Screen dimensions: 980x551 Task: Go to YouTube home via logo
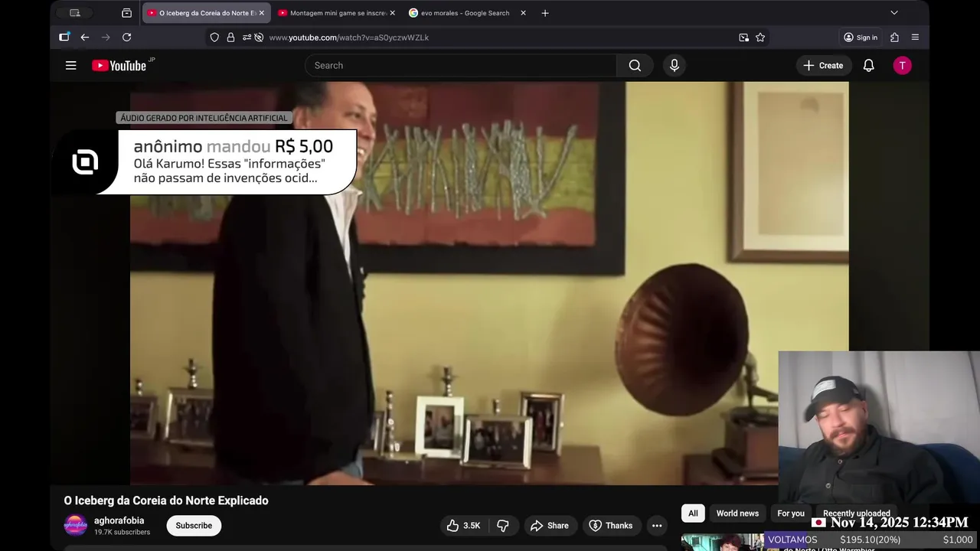(119, 66)
